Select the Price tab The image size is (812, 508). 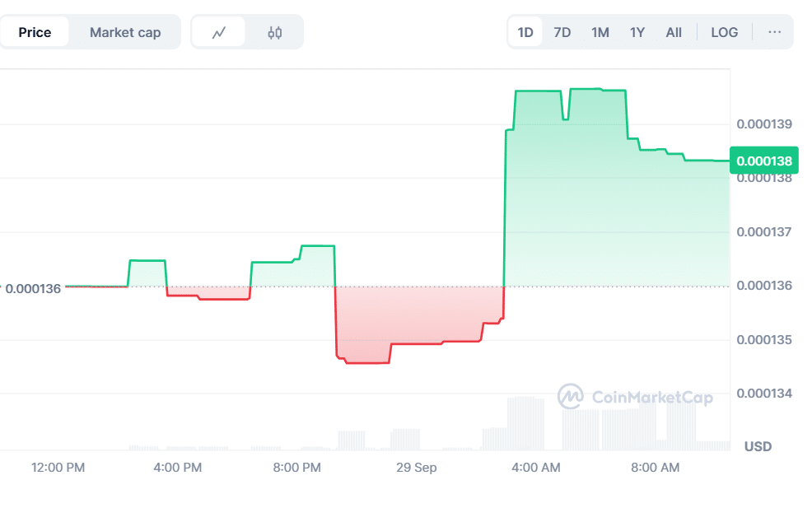coord(35,33)
